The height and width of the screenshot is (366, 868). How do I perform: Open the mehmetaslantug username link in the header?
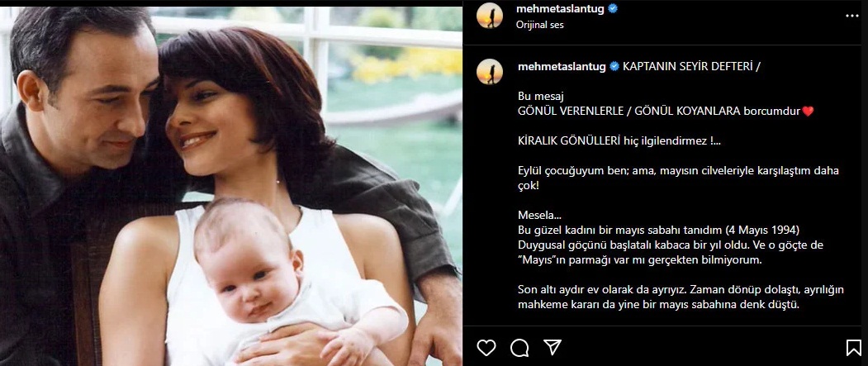pos(561,9)
